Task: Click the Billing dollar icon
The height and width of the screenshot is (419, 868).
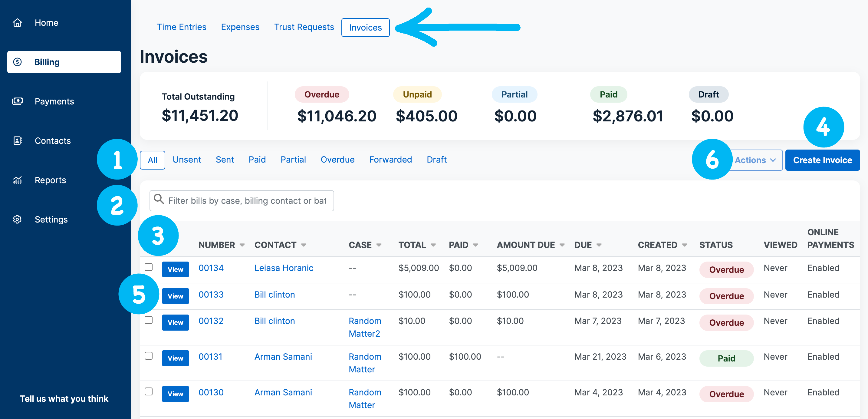Action: pos(17,62)
